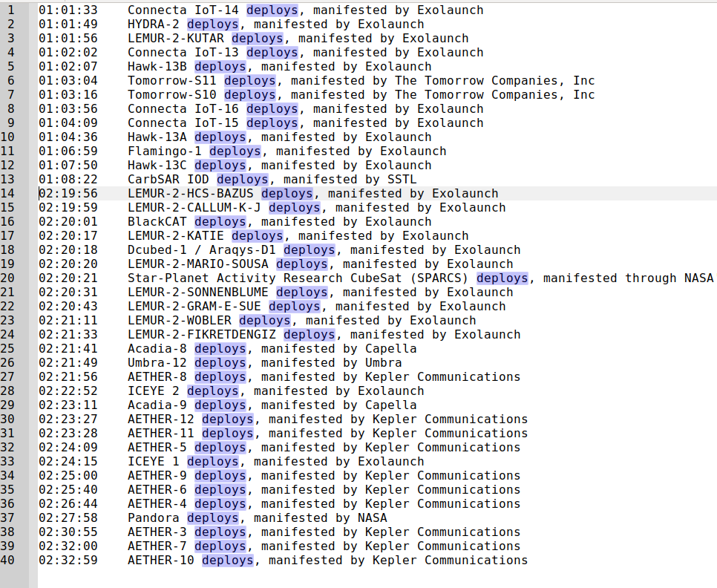Click highlighted "deploys" on the Pandora line

click(x=212, y=518)
